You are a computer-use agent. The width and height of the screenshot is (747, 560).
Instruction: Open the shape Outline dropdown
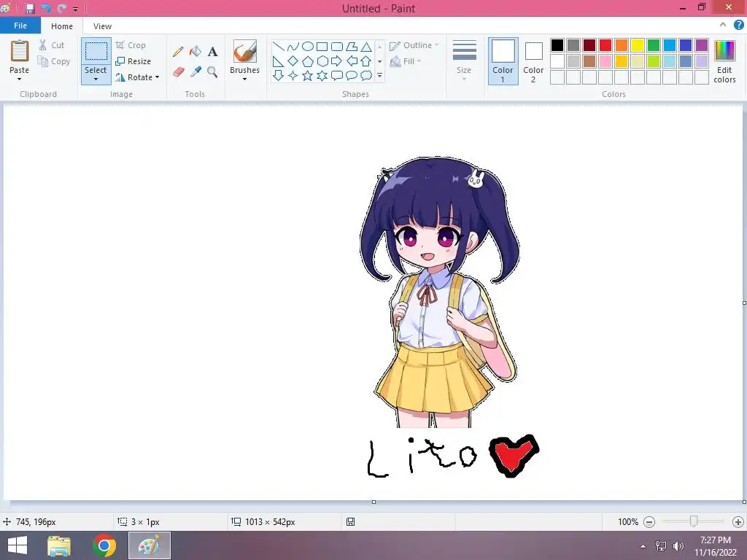click(x=414, y=45)
